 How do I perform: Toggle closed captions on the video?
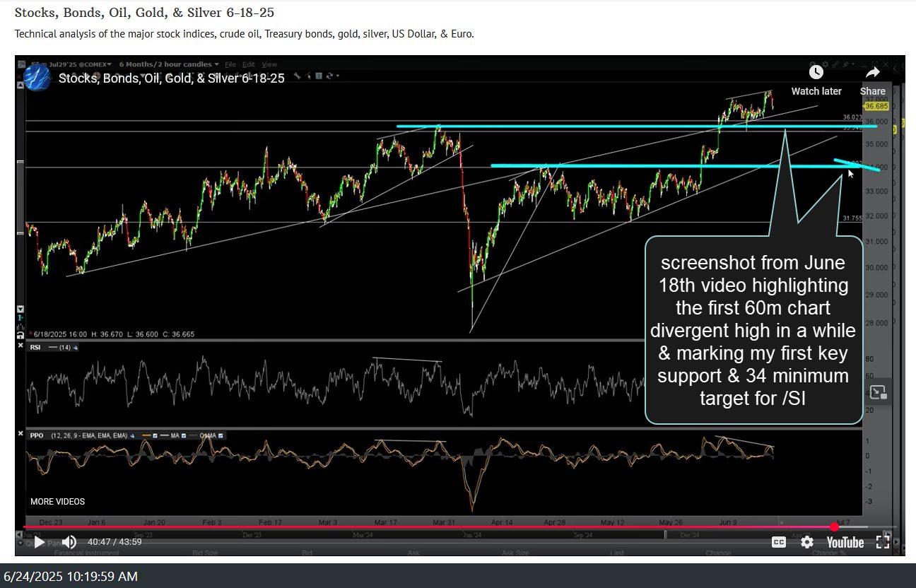(778, 542)
